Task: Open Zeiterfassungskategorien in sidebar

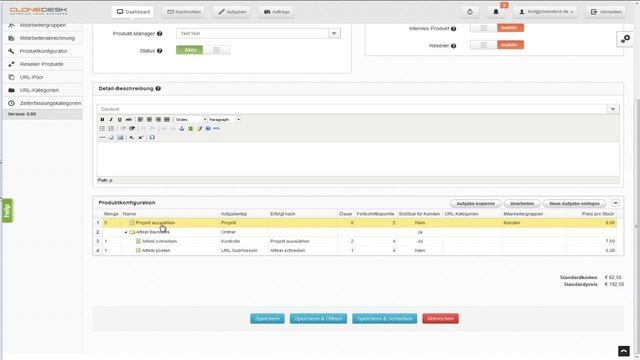Action: coord(43,103)
